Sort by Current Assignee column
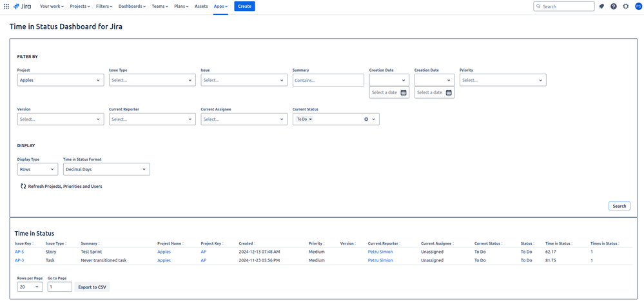 point(437,243)
